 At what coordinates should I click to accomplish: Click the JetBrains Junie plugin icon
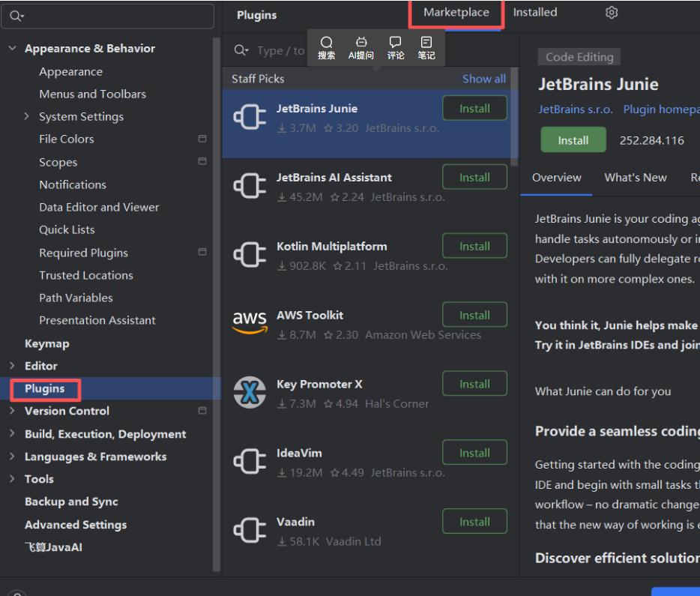tap(250, 117)
